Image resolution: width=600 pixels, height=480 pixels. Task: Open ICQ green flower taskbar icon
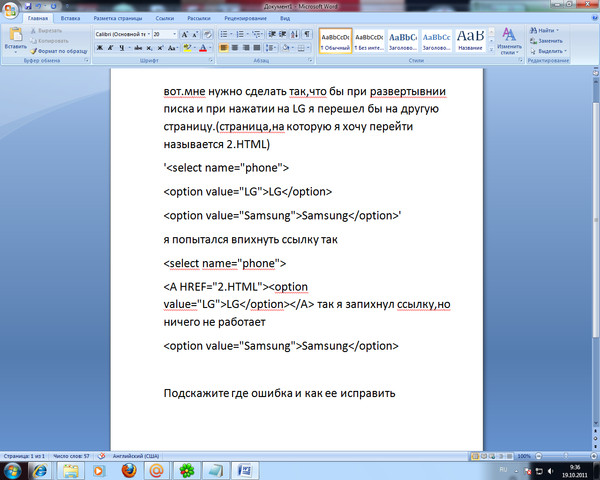click(187, 470)
